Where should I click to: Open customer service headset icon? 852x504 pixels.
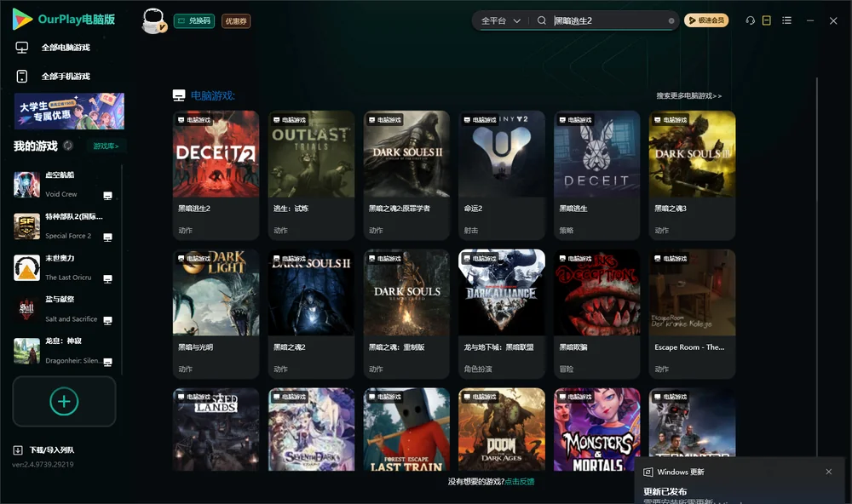tap(751, 20)
